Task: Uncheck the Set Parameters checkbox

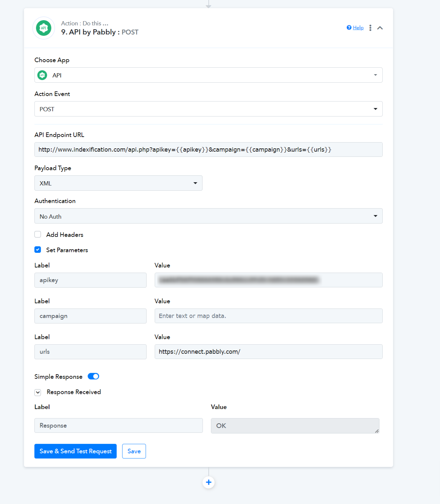Action: point(38,250)
